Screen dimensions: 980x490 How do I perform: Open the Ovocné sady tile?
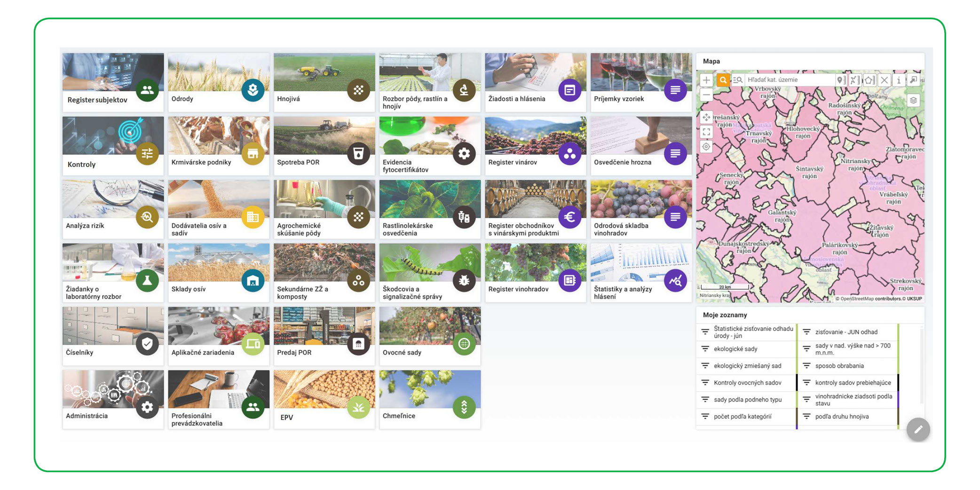430,336
